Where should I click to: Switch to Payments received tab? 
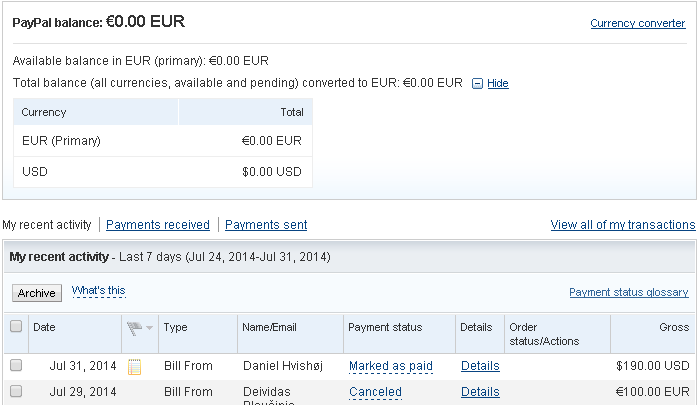[158, 225]
